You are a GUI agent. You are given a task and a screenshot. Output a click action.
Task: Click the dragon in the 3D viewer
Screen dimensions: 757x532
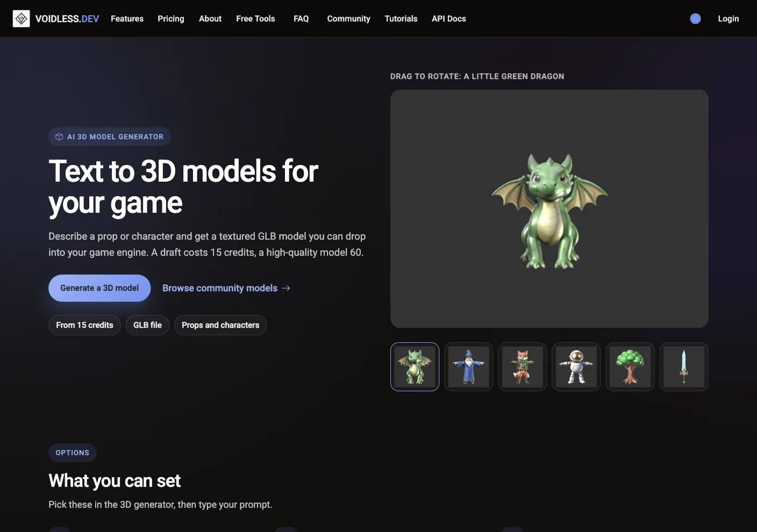(549, 211)
